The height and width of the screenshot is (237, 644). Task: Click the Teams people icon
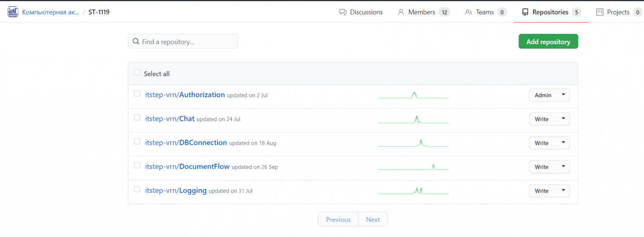469,12
